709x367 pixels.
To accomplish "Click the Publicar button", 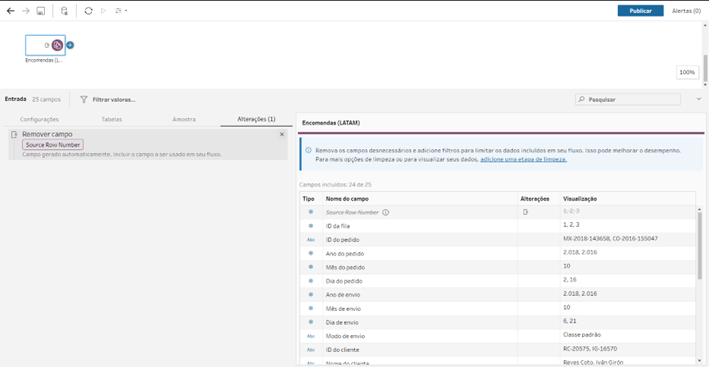I will [x=640, y=11].
